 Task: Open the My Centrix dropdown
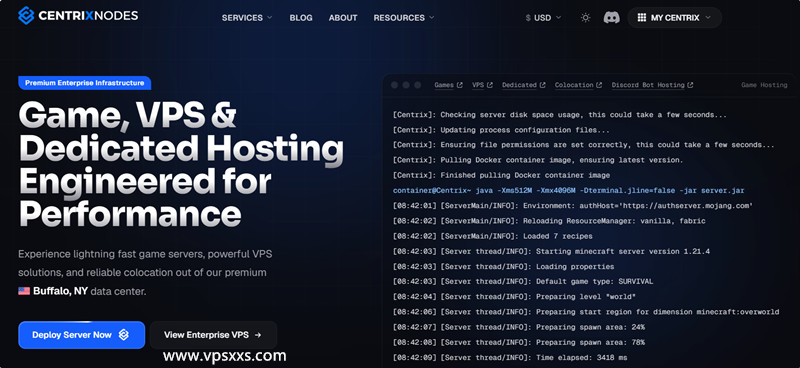[x=674, y=17]
